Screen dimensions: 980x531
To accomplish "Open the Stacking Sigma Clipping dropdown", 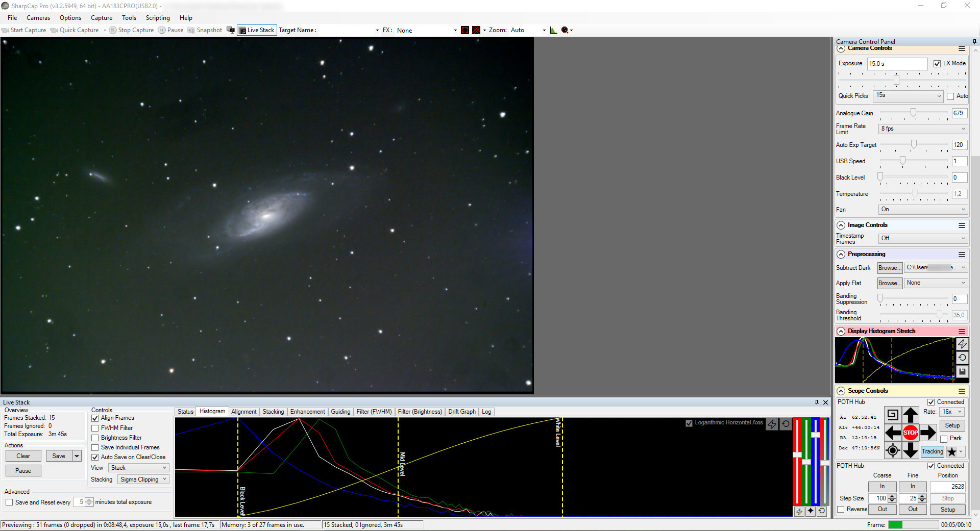I will pyautogui.click(x=143, y=479).
